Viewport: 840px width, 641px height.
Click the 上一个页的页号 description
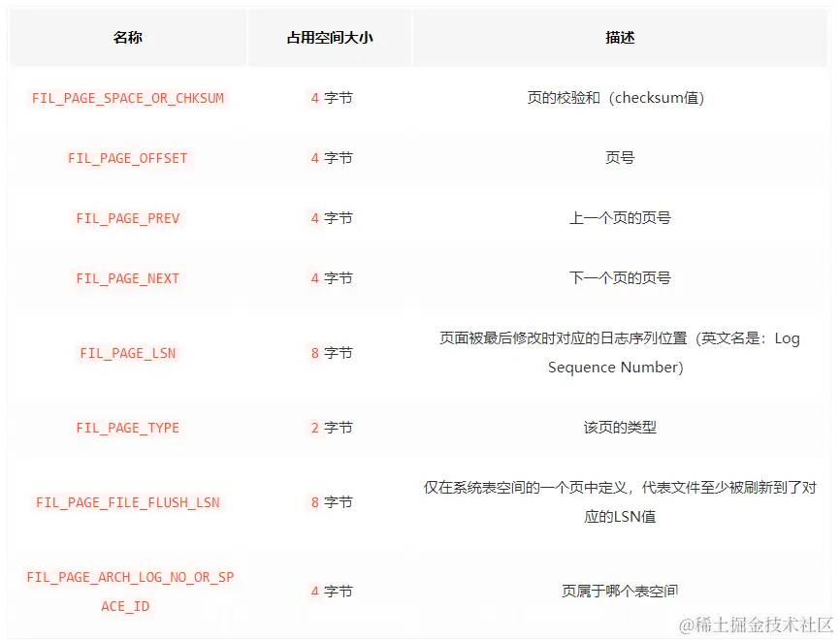click(x=619, y=218)
